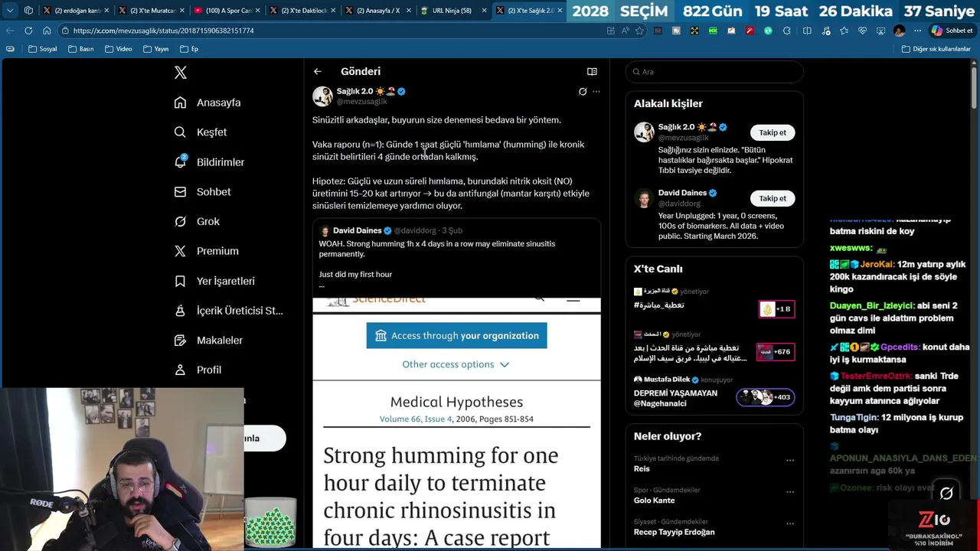The image size is (980, 551).
Task: Click the address bar URL
Action: click(x=164, y=31)
